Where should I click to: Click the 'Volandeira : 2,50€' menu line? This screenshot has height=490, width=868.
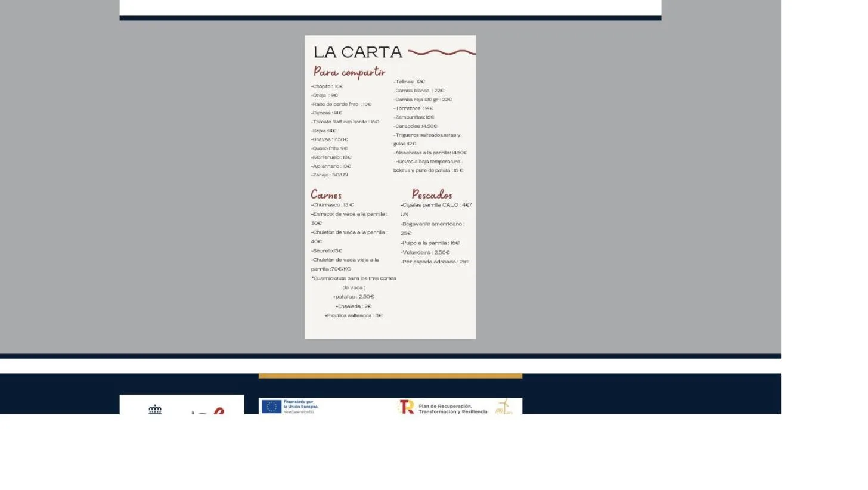(x=425, y=253)
